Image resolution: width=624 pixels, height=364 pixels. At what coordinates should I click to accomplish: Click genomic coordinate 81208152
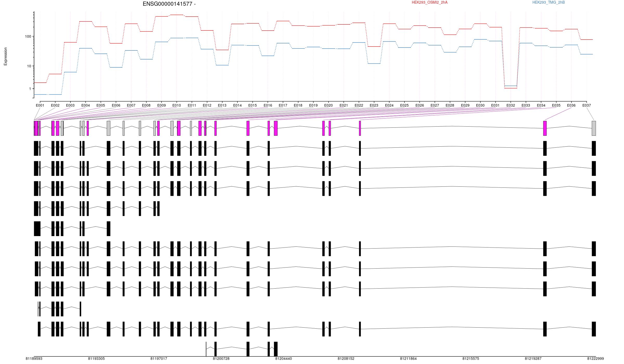point(346,359)
